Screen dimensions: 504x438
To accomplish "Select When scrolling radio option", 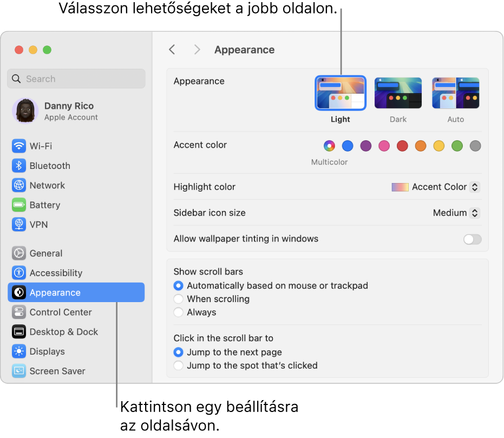I will coord(179,299).
